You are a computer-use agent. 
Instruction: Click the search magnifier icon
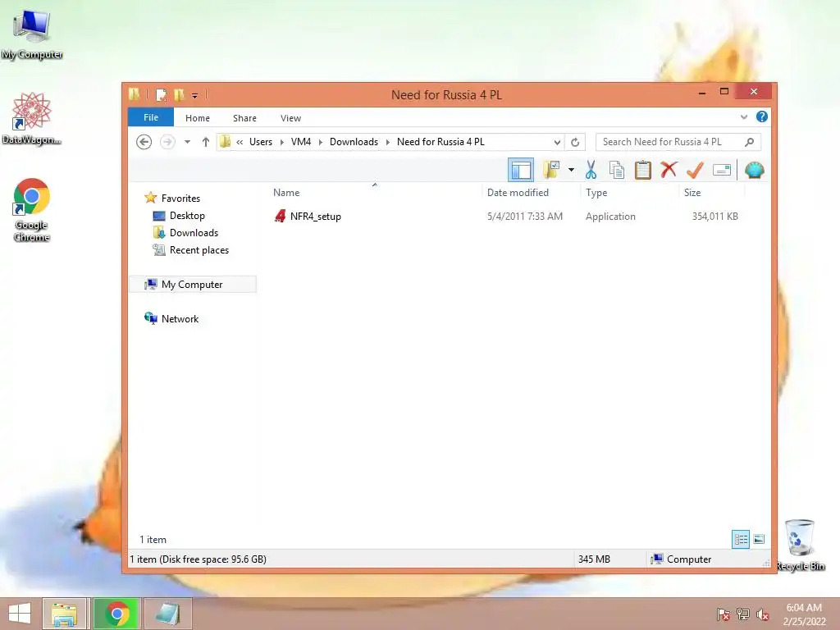tap(750, 142)
